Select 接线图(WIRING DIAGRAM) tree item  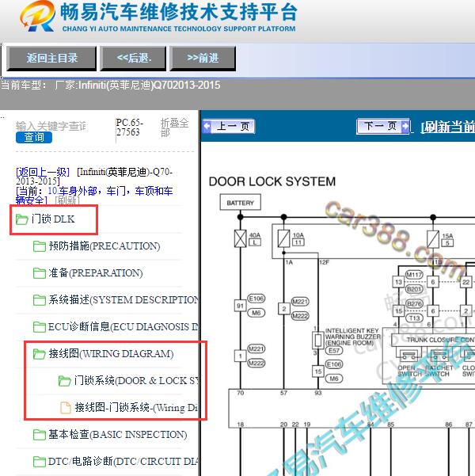111,354
